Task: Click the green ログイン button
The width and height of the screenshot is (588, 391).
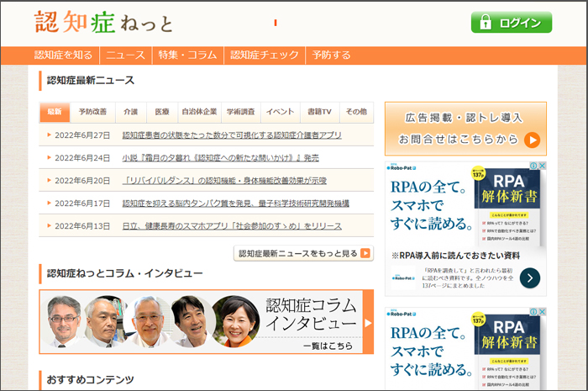Action: pos(512,23)
